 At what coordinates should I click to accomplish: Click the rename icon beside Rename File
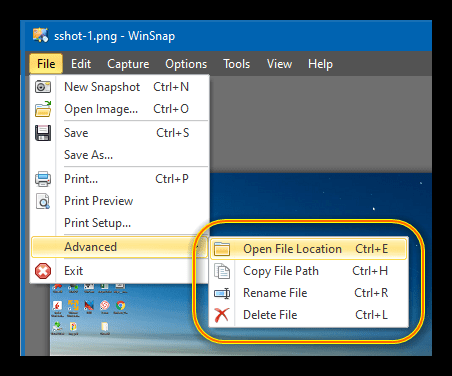click(x=222, y=293)
